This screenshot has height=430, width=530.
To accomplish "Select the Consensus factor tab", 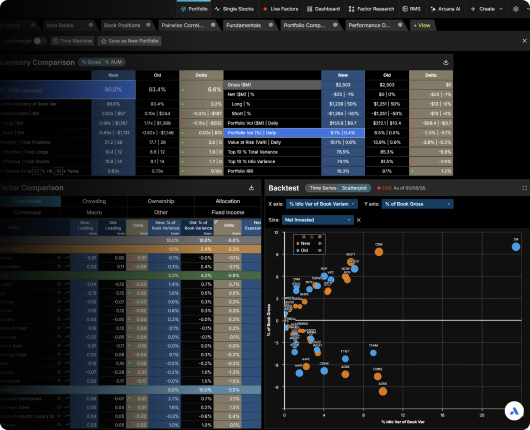I will tap(28, 212).
